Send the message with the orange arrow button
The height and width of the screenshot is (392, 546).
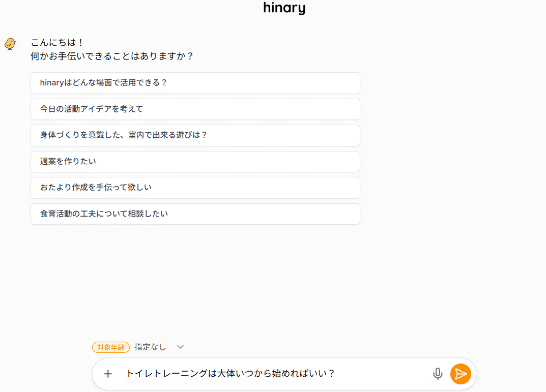coord(461,374)
